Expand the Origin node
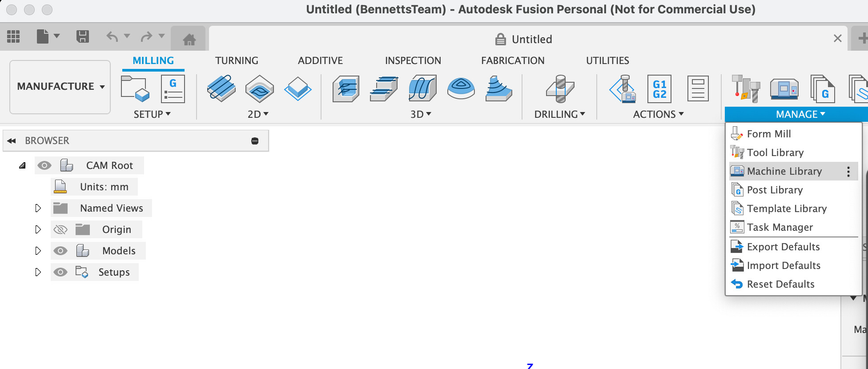Viewport: 868px width, 369px height. click(x=38, y=229)
